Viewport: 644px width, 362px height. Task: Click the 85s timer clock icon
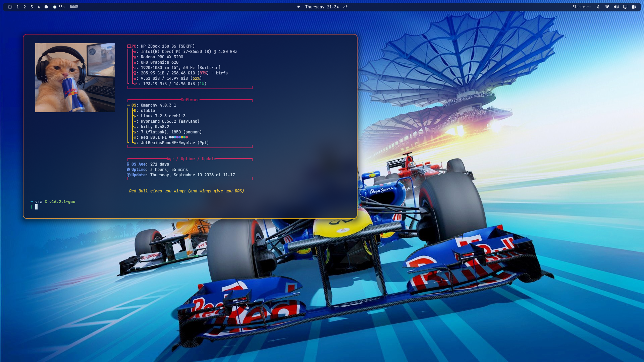55,7
